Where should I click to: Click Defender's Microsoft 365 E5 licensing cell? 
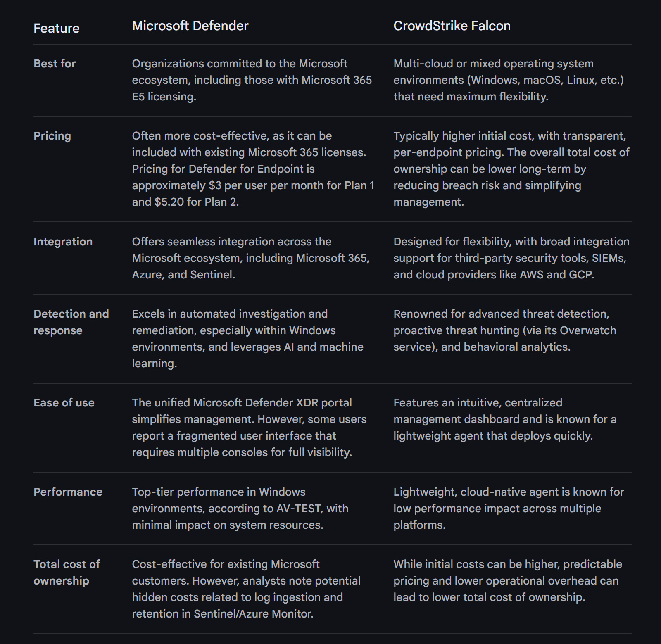[252, 80]
